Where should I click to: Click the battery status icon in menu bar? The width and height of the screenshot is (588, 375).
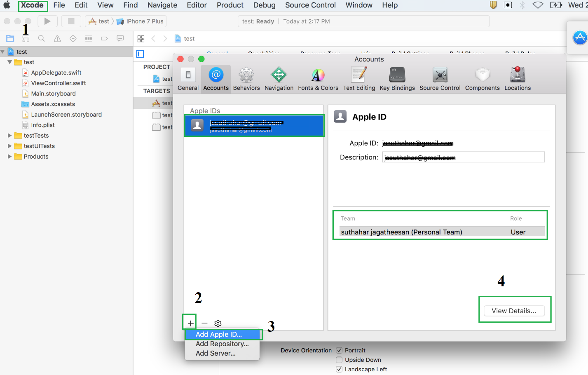[556, 5]
